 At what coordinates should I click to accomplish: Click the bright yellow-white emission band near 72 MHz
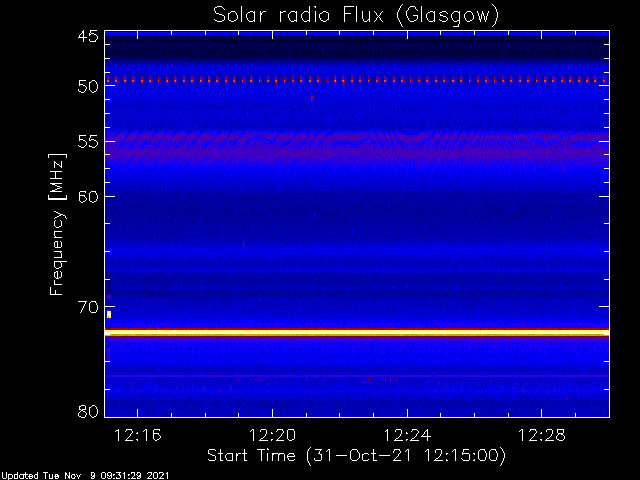pyautogui.click(x=357, y=333)
